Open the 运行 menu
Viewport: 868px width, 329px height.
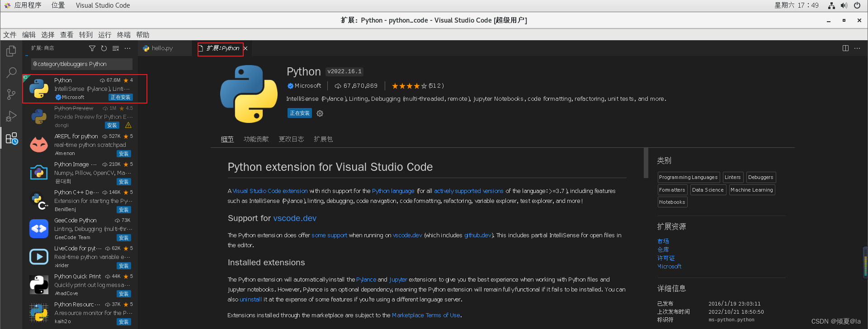pyautogui.click(x=105, y=35)
